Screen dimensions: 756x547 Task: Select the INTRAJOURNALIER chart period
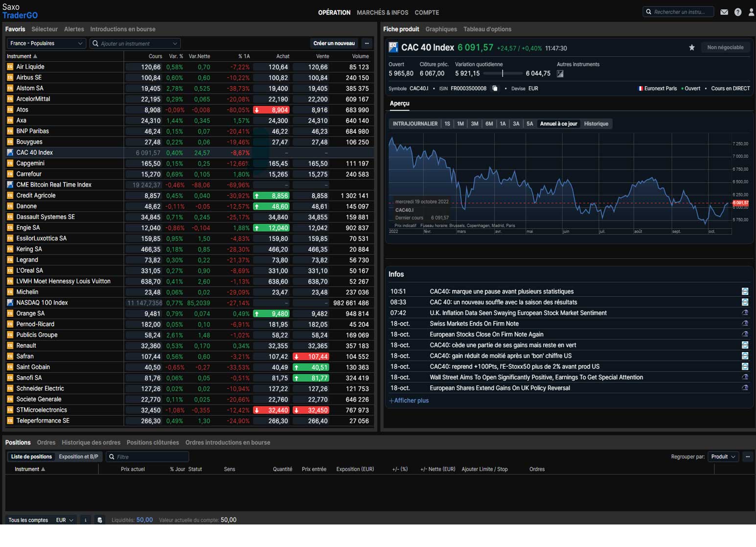click(x=415, y=124)
